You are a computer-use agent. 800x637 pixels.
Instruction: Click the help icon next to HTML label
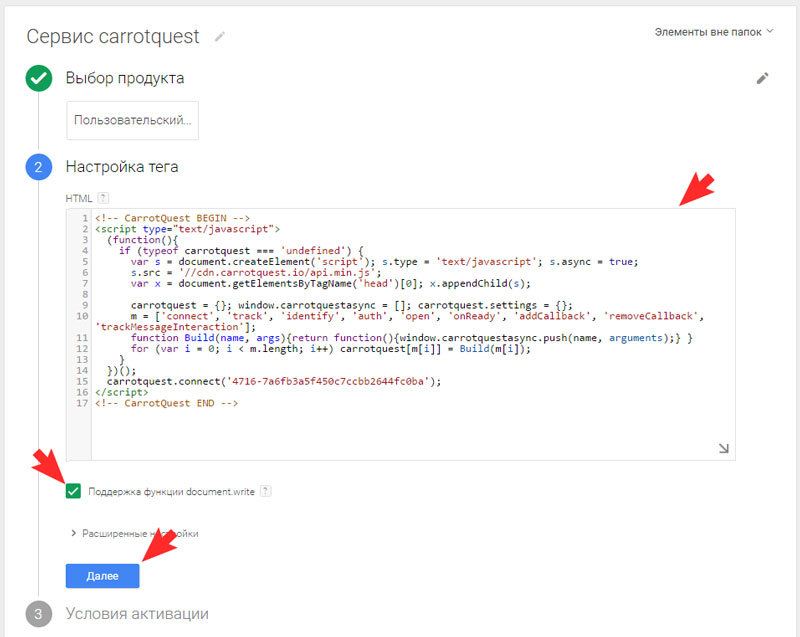pos(103,198)
